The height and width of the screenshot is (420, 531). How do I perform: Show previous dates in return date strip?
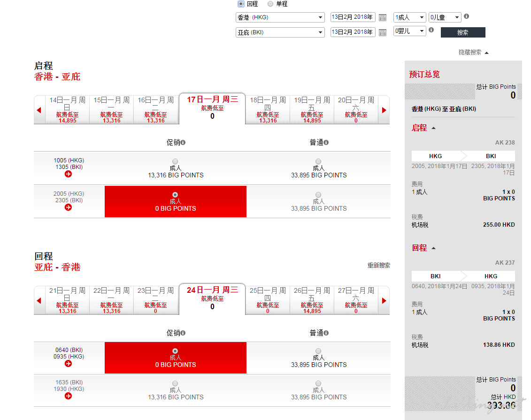click(x=39, y=300)
